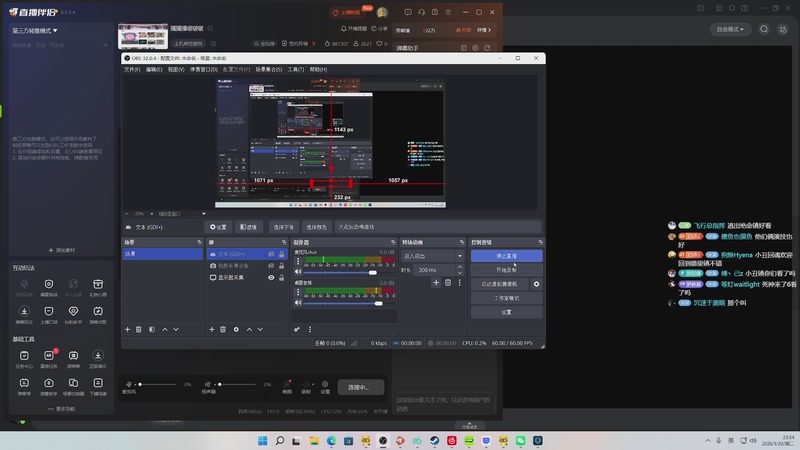The height and width of the screenshot is (450, 800).
Task: Open the 工具(T) menu in OBS
Action: tap(296, 69)
